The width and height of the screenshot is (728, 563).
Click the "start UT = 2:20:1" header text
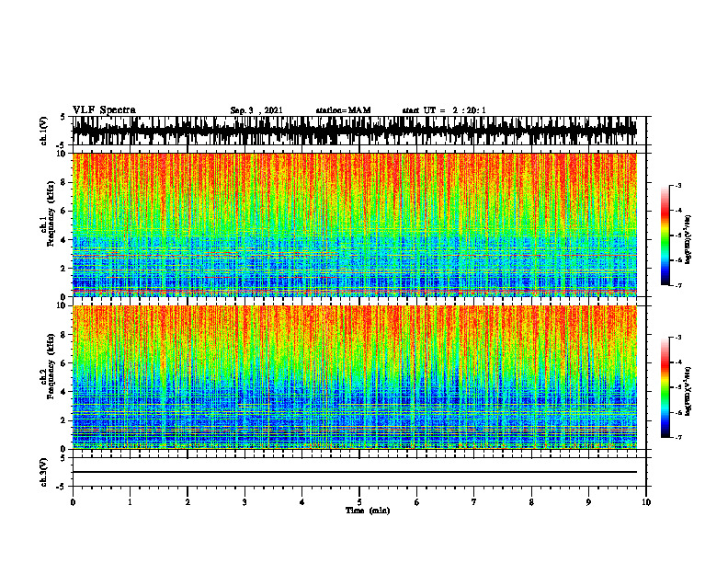coord(444,110)
